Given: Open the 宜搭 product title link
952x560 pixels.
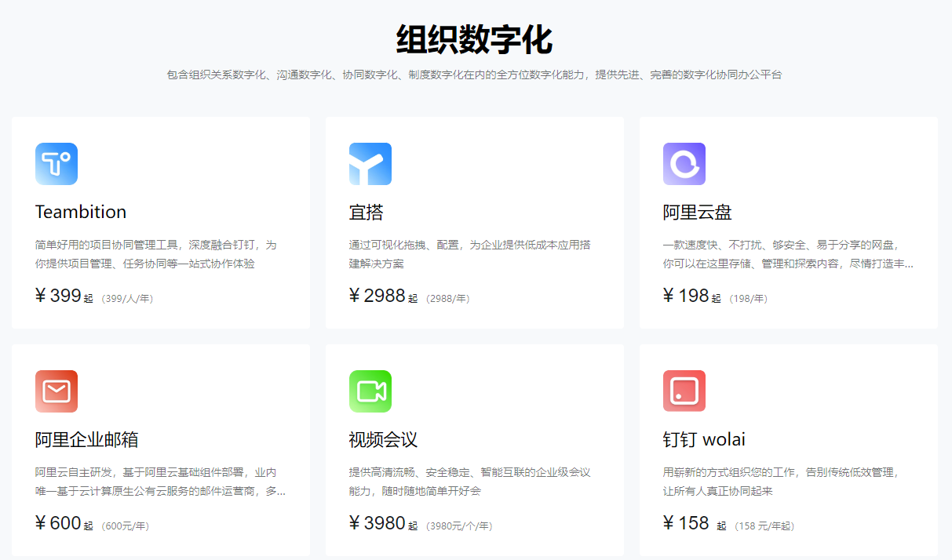Looking at the screenshot, I should (368, 211).
